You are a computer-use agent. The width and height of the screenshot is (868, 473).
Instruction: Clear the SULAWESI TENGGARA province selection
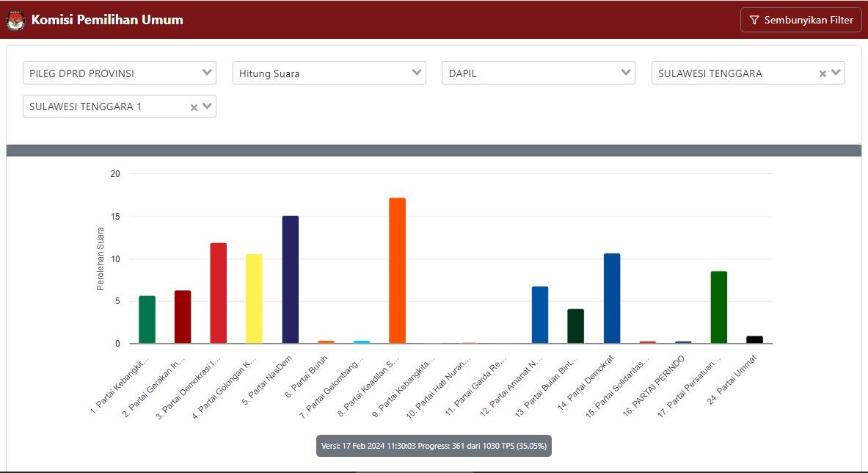coord(823,73)
